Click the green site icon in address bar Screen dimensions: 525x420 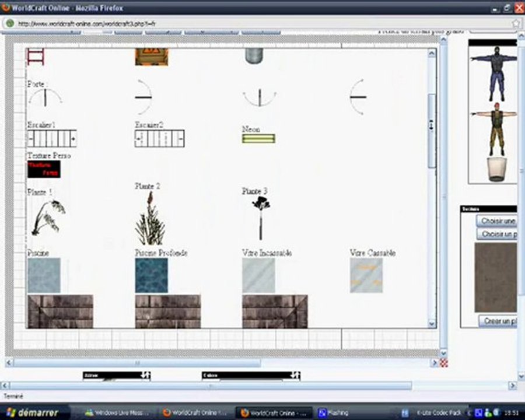coord(10,23)
